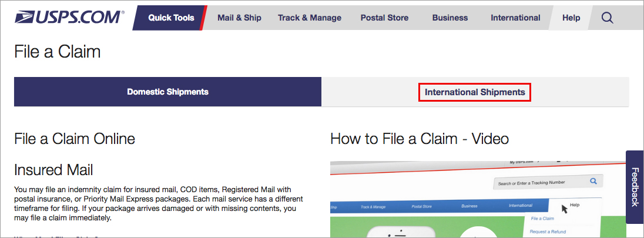Open the search magnifier in the top navigation
The height and width of the screenshot is (238, 644).
coord(608,18)
